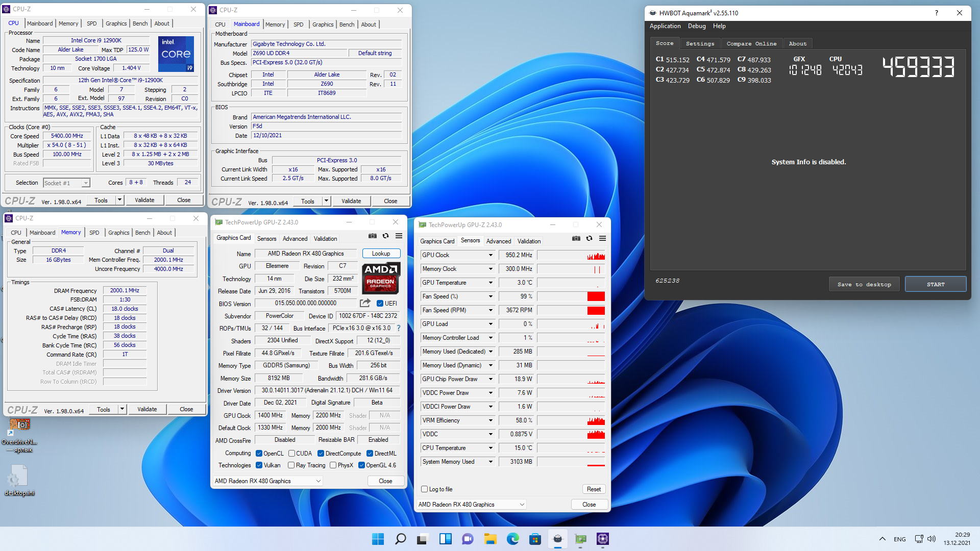Click Reset button in GPU-Z Sensors
The width and height of the screenshot is (980, 551).
pyautogui.click(x=594, y=489)
